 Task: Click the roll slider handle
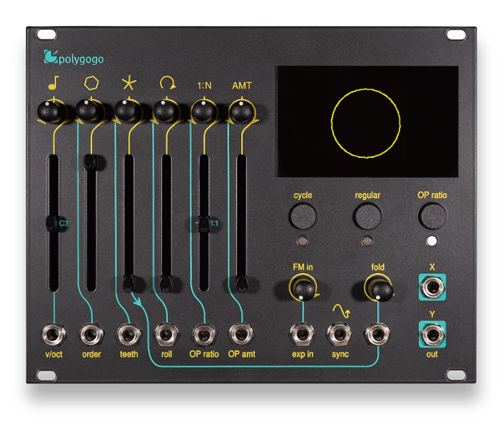click(x=166, y=283)
